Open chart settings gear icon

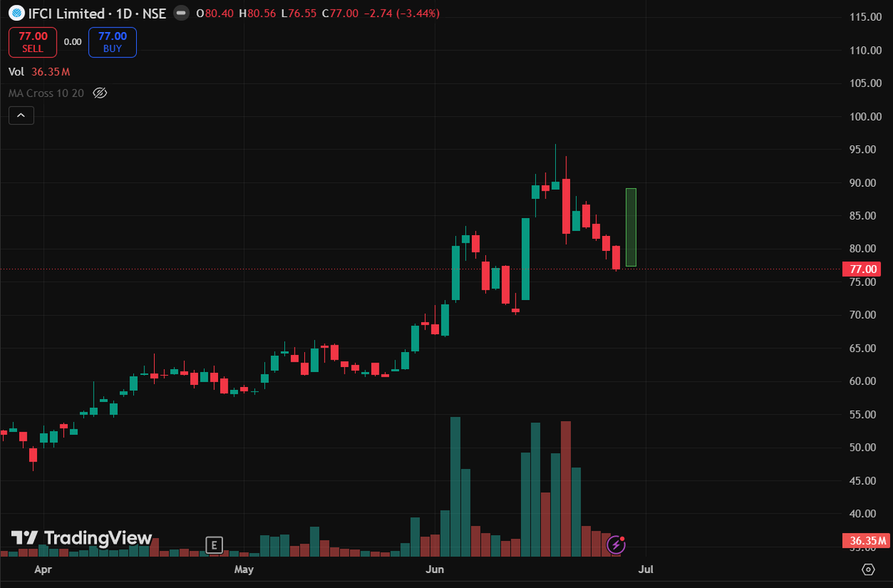coord(868,569)
